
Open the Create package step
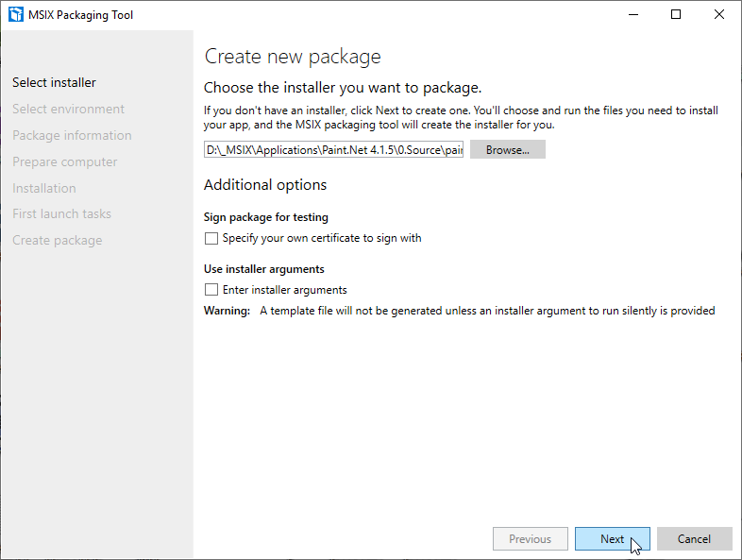click(57, 241)
